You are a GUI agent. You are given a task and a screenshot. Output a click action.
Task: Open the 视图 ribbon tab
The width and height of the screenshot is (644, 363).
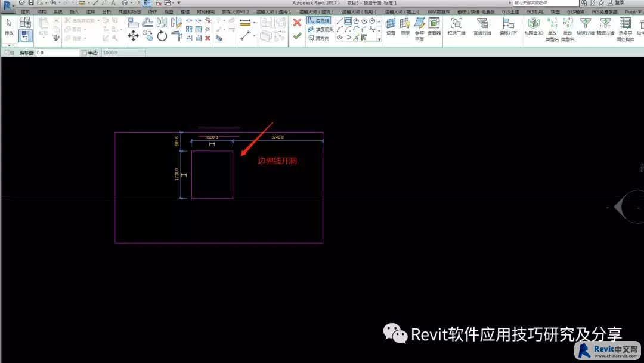coord(169,11)
